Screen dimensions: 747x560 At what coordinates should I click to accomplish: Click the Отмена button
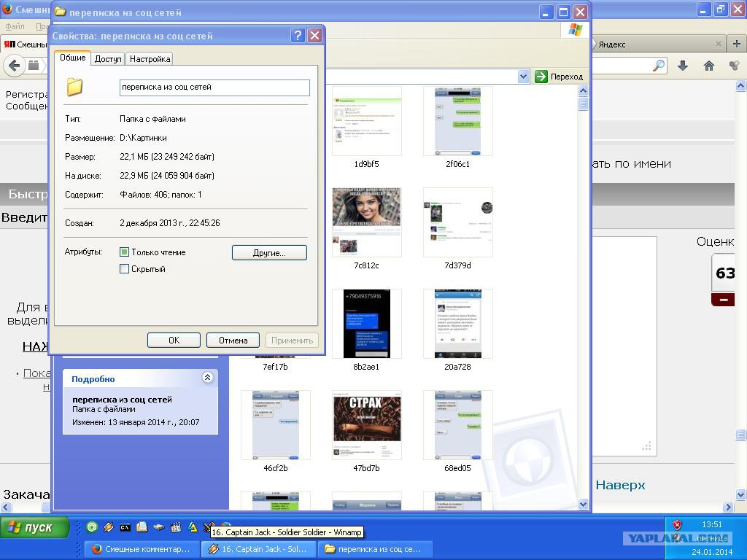[233, 341]
